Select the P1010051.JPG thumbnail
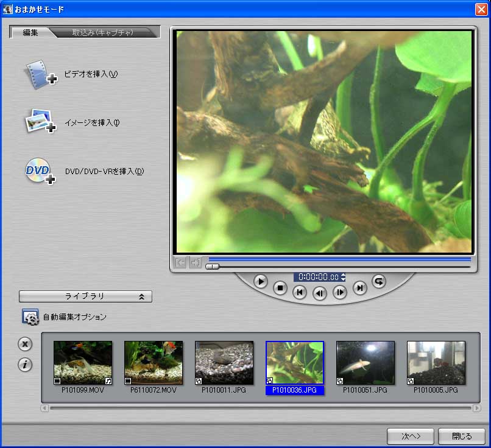Screen dimensions: 491x448 click(365, 362)
